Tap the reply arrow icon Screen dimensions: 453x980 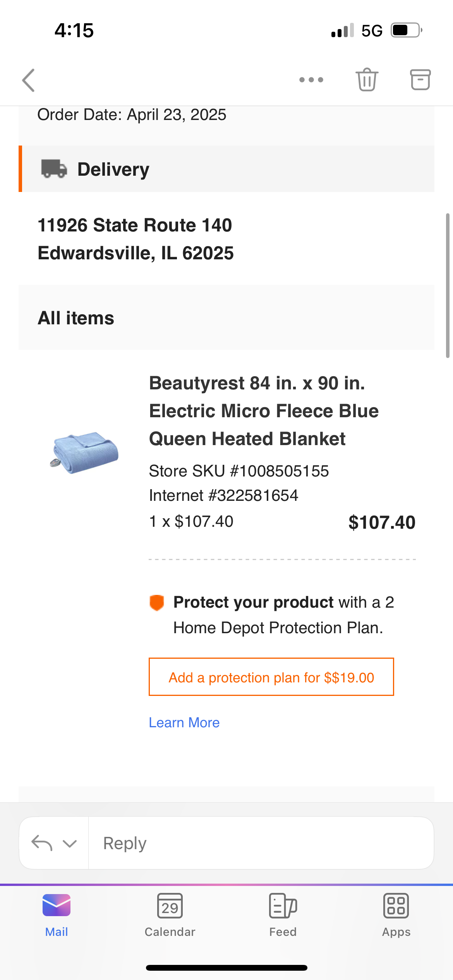(x=42, y=843)
